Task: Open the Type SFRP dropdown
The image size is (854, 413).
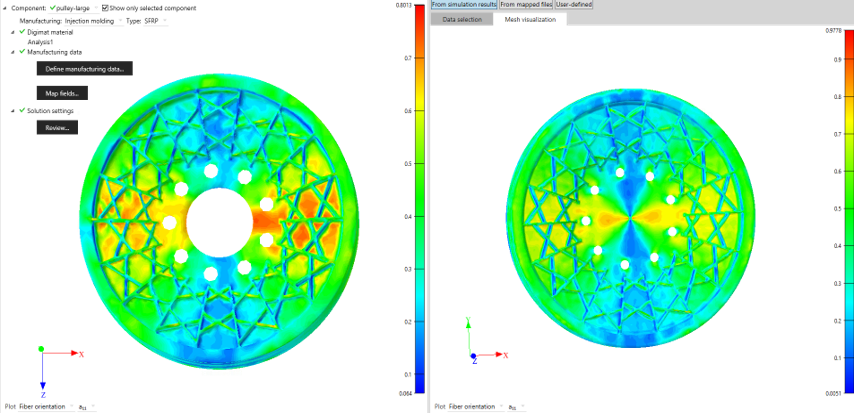Action: (155, 21)
